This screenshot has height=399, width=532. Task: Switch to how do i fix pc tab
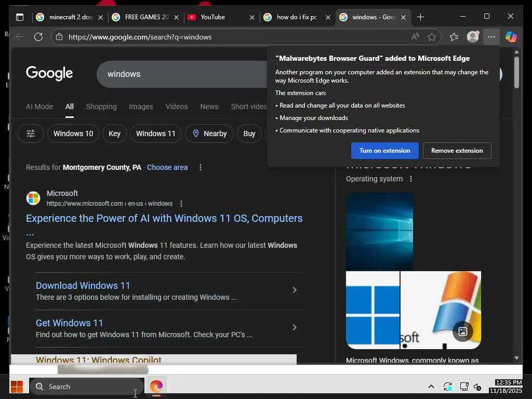coord(297,17)
